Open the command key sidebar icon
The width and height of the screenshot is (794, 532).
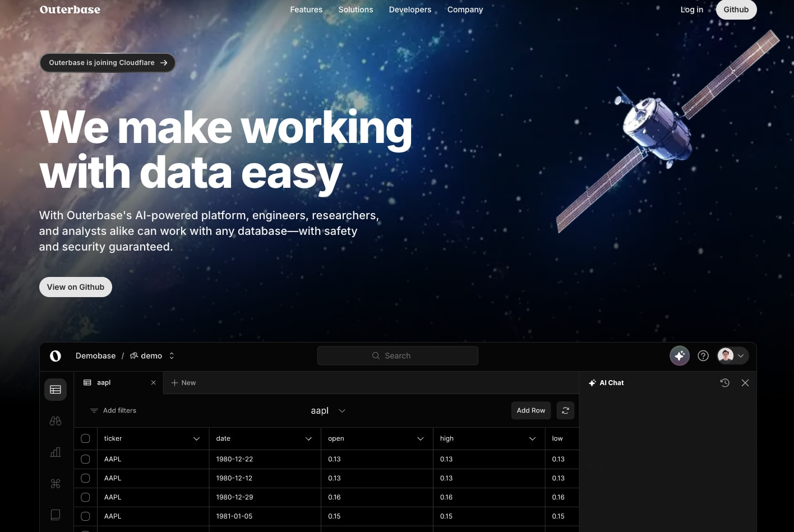tap(56, 484)
